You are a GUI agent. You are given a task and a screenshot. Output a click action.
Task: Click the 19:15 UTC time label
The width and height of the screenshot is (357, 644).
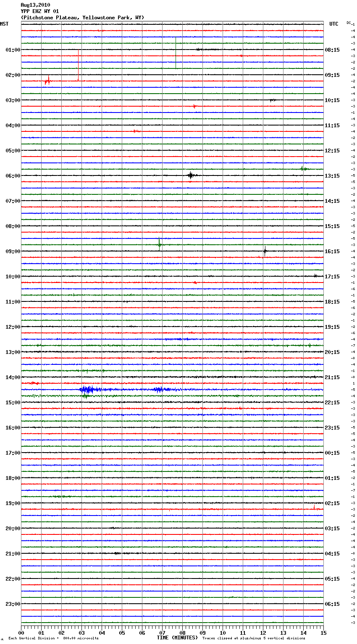332,327
